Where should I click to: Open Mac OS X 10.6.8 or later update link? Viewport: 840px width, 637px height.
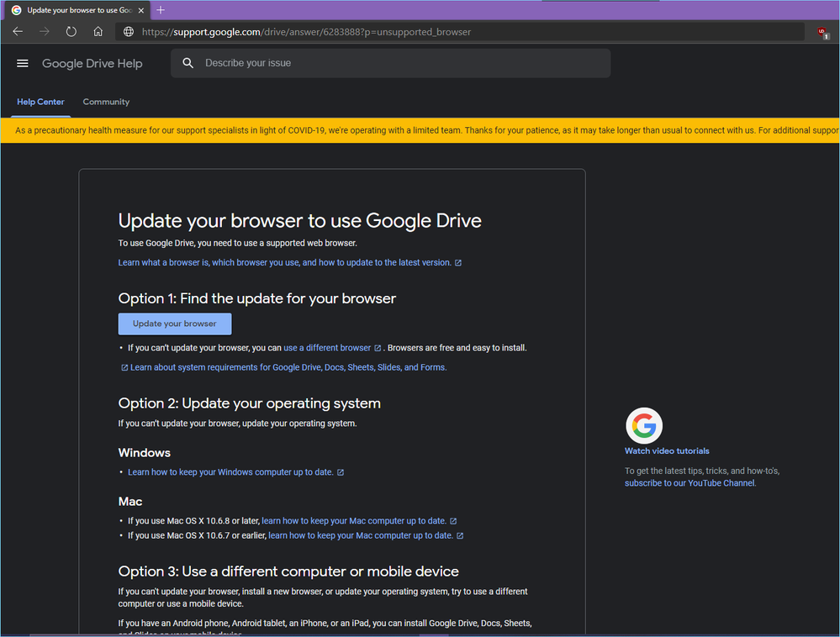tap(353, 521)
